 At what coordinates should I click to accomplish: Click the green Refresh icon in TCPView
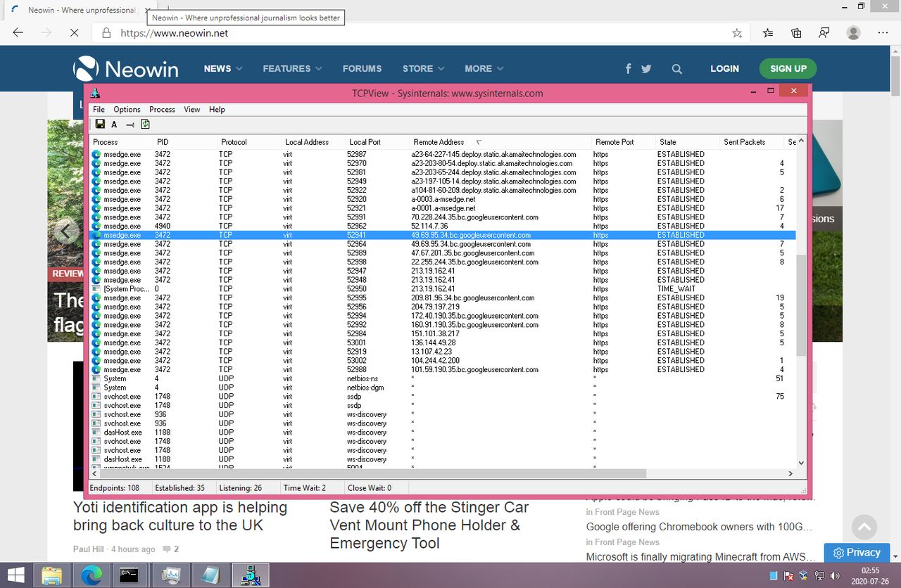click(x=145, y=124)
